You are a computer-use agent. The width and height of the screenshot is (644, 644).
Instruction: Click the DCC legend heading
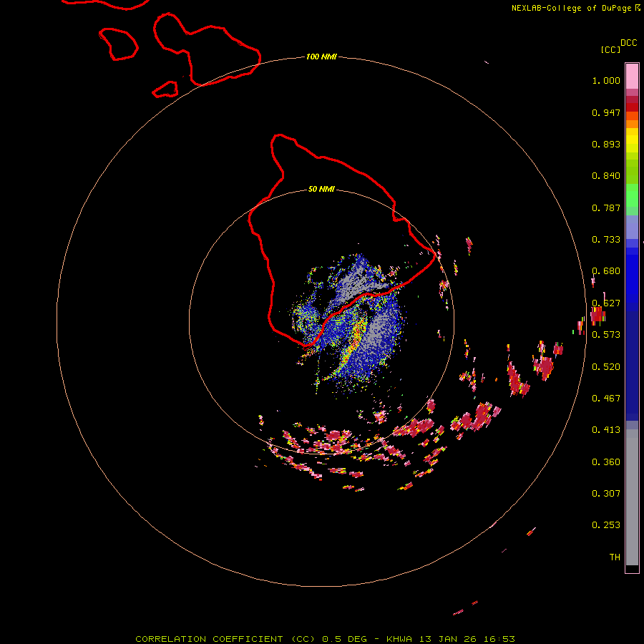point(629,43)
